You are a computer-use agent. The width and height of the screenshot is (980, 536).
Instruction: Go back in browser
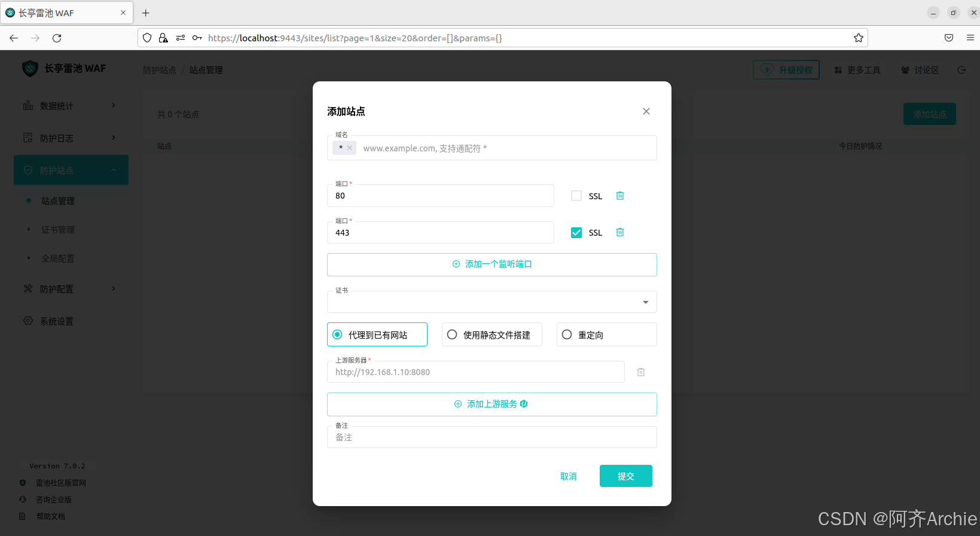(x=14, y=38)
